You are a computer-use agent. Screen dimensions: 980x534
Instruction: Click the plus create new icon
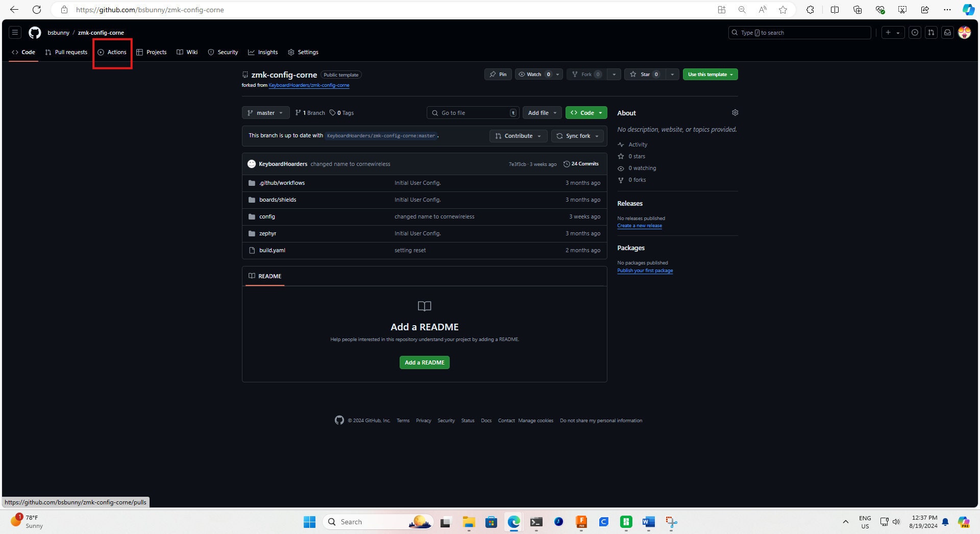click(x=893, y=33)
